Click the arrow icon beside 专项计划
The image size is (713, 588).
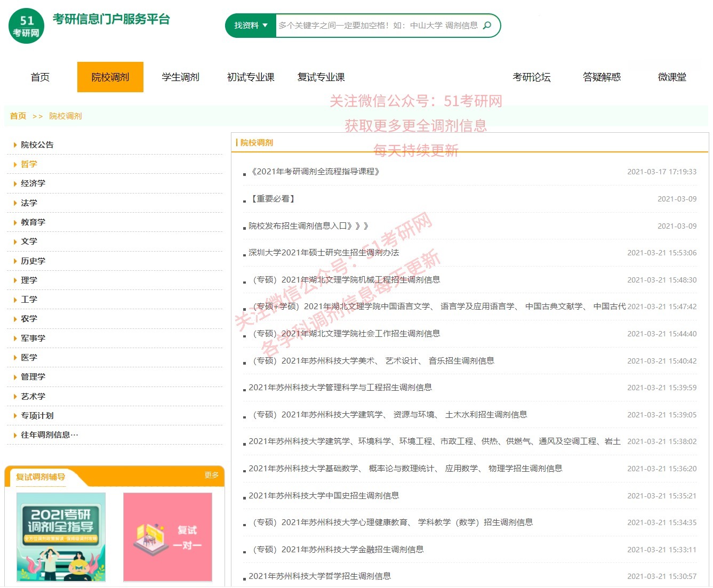point(14,415)
